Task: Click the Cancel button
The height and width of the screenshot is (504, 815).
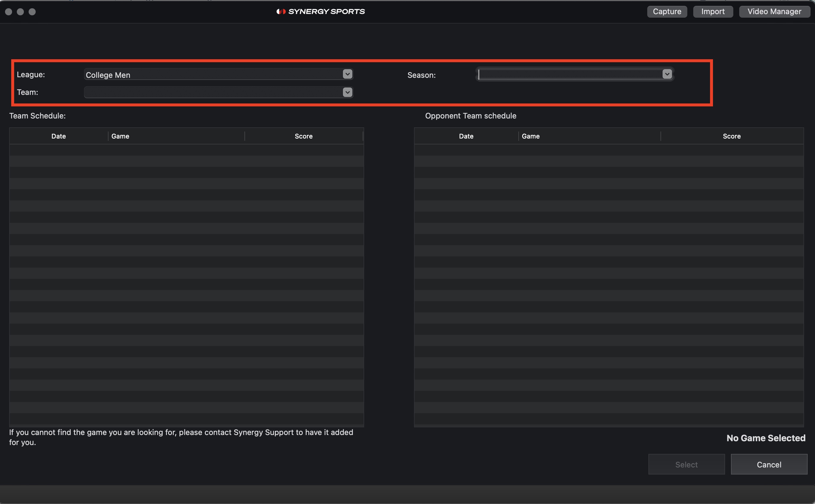Action: (769, 464)
